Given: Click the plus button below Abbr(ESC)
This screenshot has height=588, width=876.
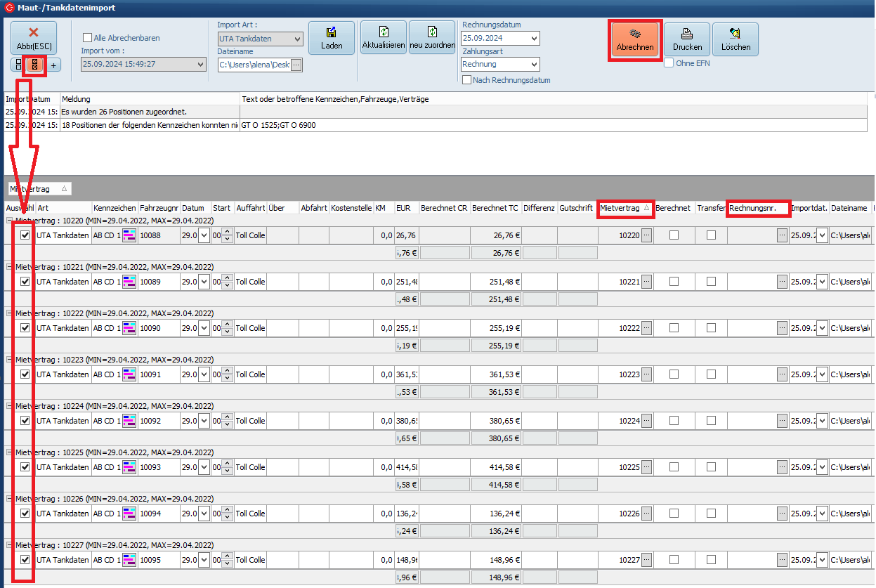Looking at the screenshot, I should pyautogui.click(x=54, y=65).
